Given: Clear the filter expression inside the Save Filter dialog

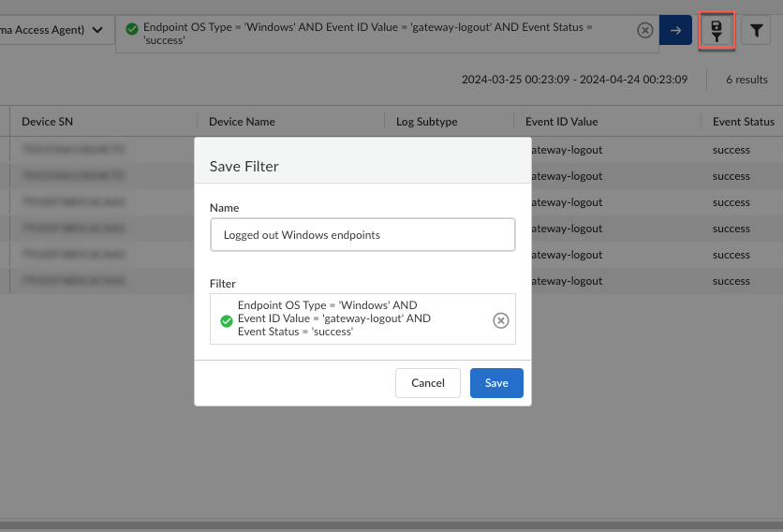Looking at the screenshot, I should click(x=501, y=320).
